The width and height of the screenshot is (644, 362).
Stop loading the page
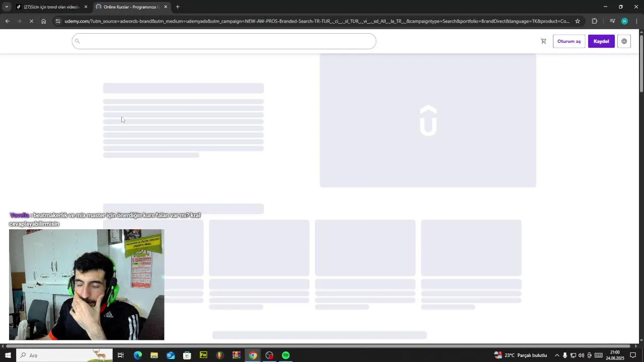point(31,21)
